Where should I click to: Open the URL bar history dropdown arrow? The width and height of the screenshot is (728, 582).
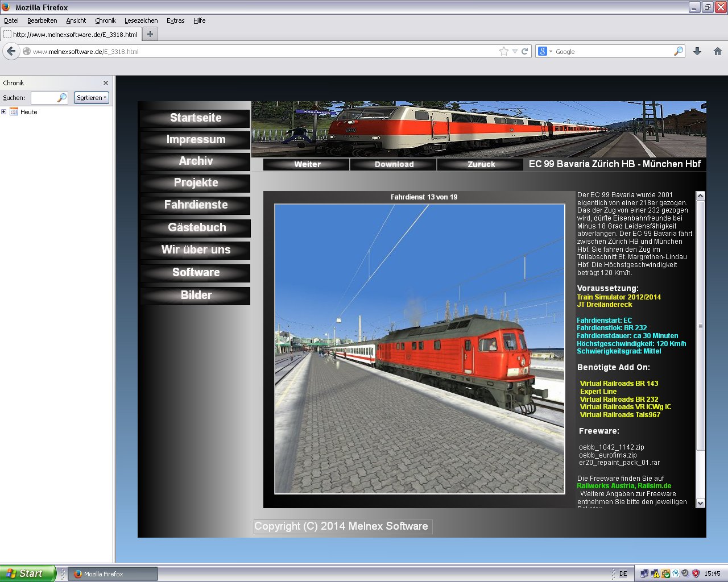pos(515,51)
